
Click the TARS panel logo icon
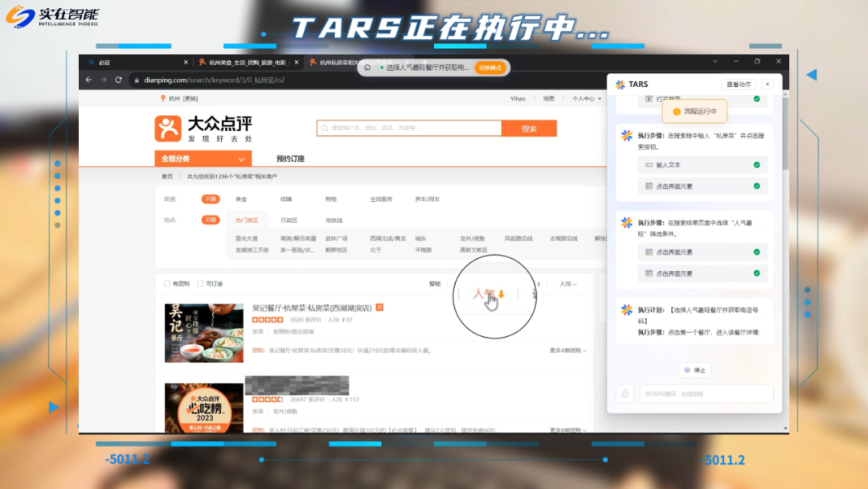(620, 84)
